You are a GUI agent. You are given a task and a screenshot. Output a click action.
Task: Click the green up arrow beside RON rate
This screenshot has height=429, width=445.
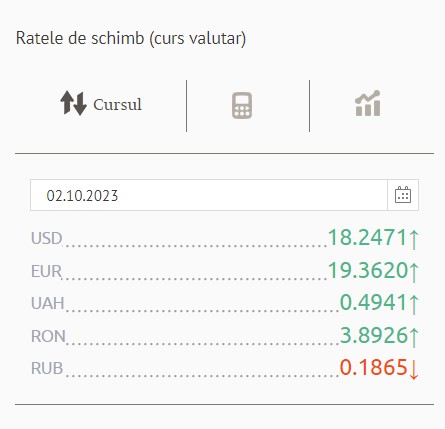(414, 337)
